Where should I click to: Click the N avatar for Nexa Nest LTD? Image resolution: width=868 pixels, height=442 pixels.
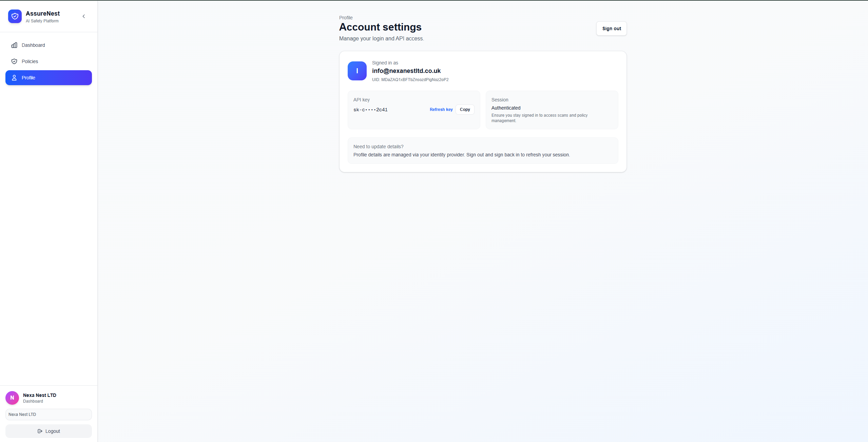click(x=12, y=398)
